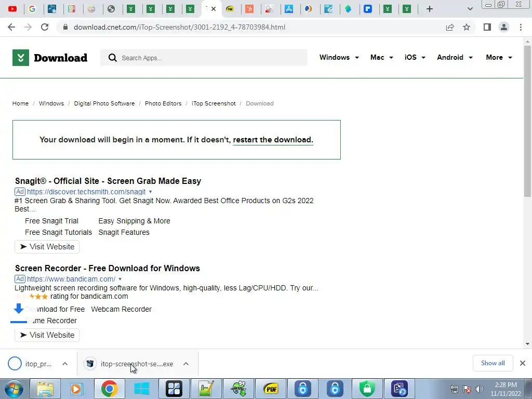532x399 pixels.
Task: Click scrollbar down arrow
Action: click(x=527, y=344)
